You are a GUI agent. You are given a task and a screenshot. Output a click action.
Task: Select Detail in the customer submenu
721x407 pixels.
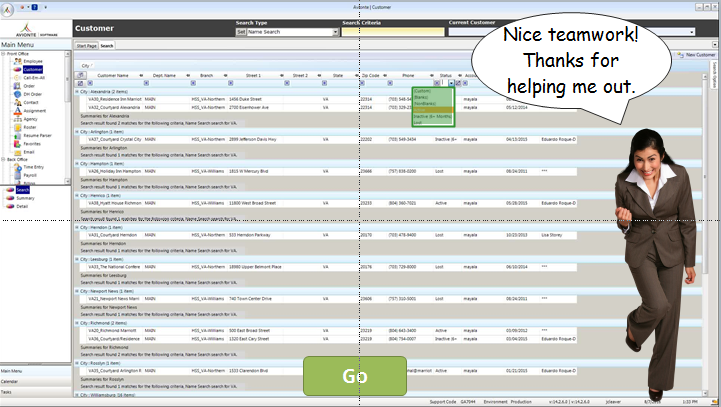pyautogui.click(x=22, y=206)
